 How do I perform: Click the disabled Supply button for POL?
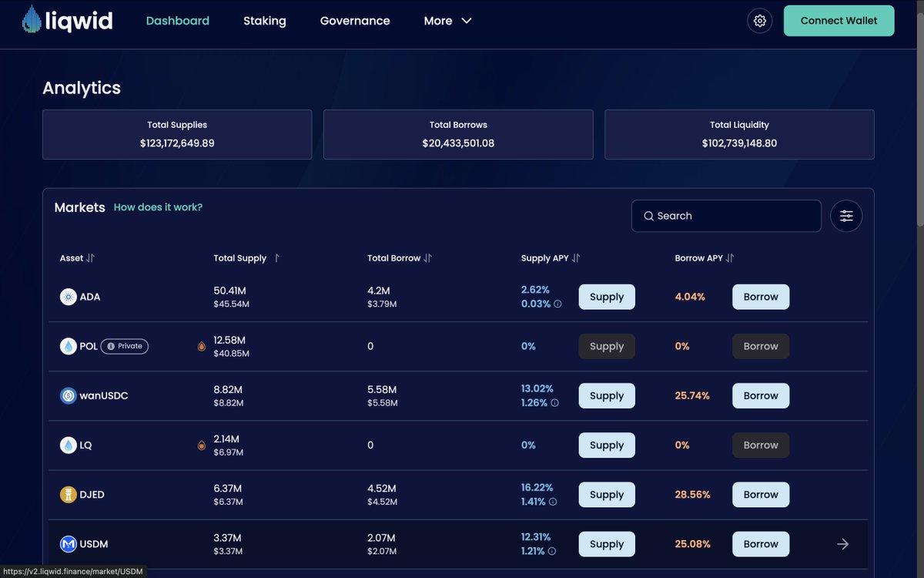point(607,346)
